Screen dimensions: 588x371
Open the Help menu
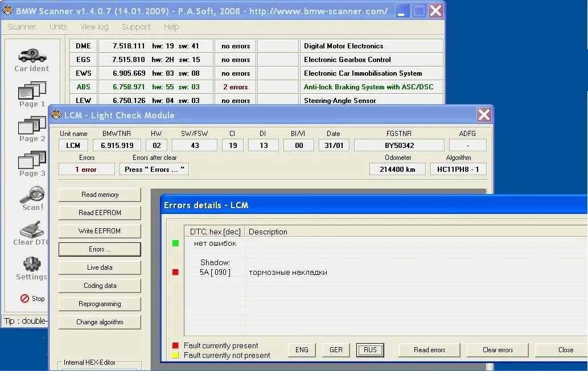click(171, 27)
